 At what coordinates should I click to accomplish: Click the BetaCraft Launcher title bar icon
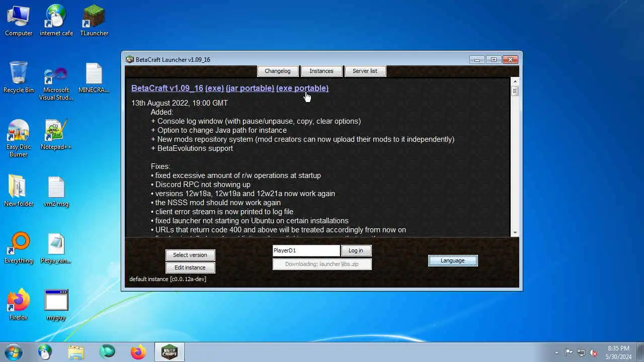point(130,59)
